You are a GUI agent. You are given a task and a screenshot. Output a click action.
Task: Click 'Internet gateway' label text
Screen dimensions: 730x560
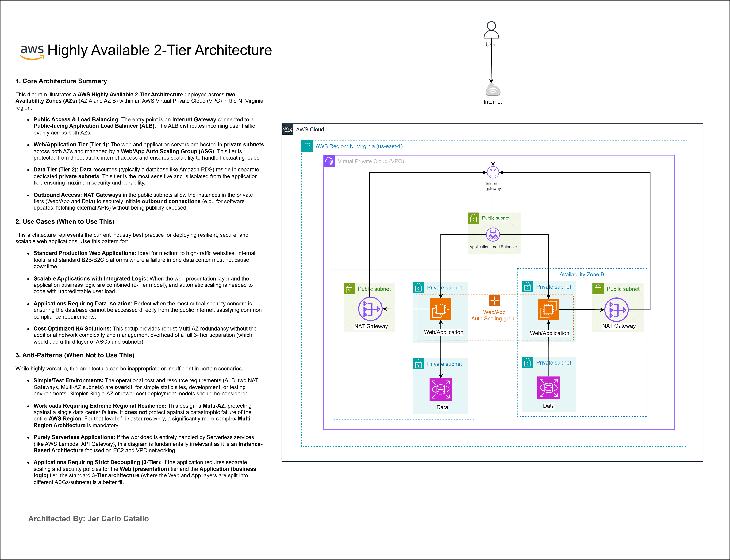493,186
